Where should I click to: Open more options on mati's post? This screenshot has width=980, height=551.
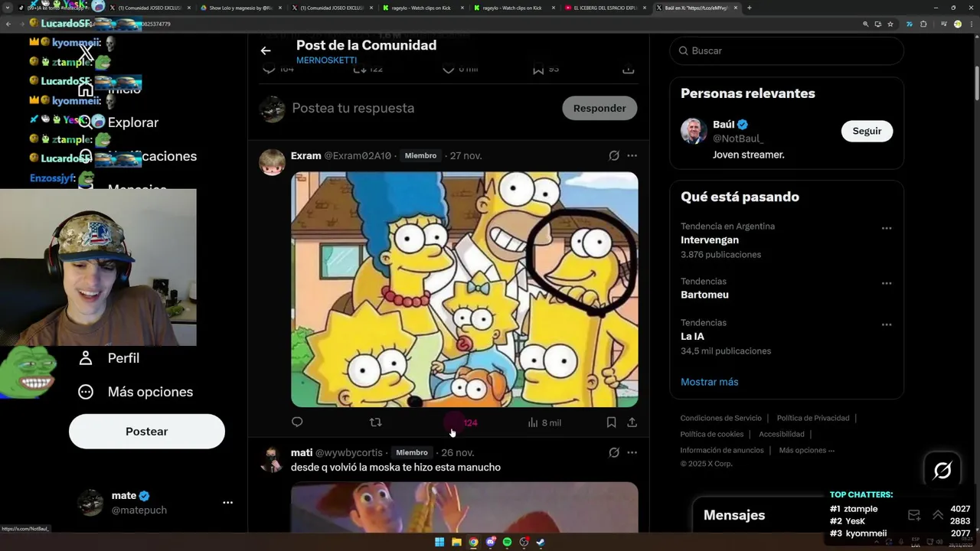[632, 452]
